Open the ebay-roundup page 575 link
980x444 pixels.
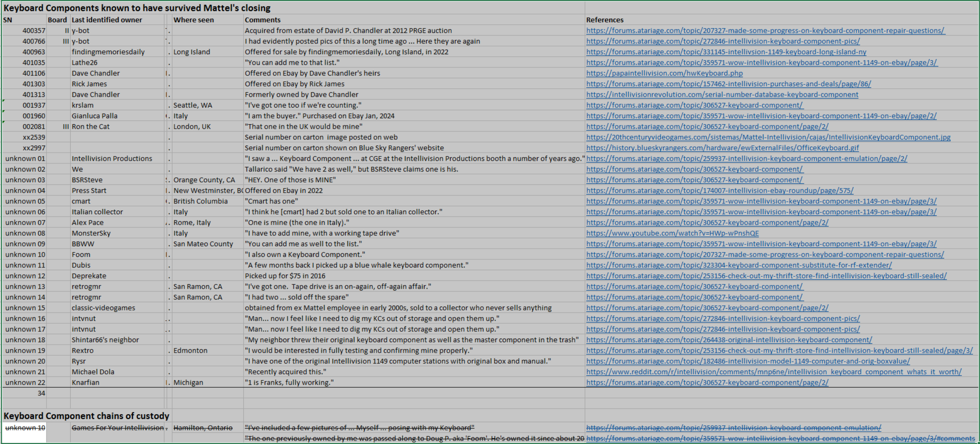(x=719, y=191)
